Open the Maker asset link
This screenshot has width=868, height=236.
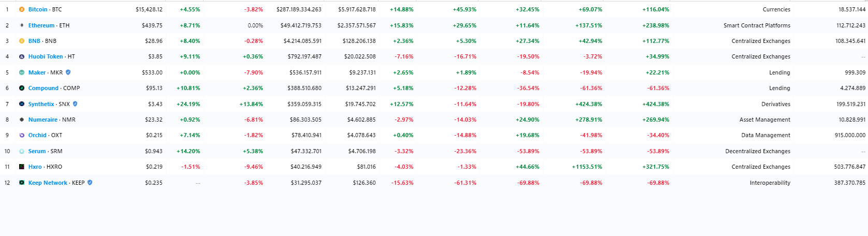coord(37,72)
